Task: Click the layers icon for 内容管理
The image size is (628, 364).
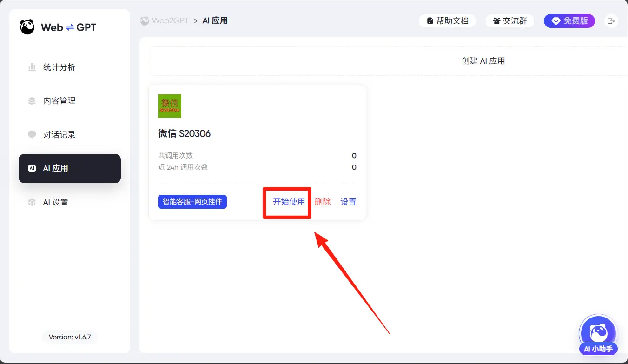Action: (32, 101)
